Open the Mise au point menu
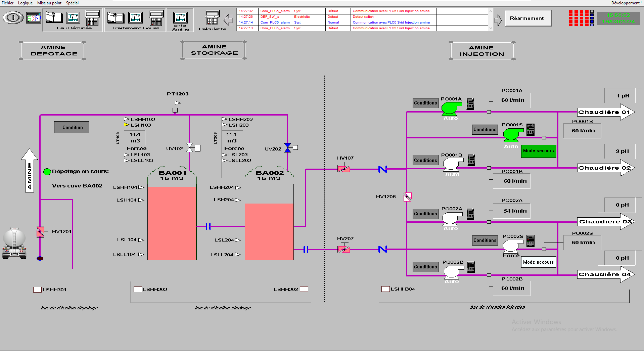Viewport: 644px width, 351px height. tap(49, 3)
